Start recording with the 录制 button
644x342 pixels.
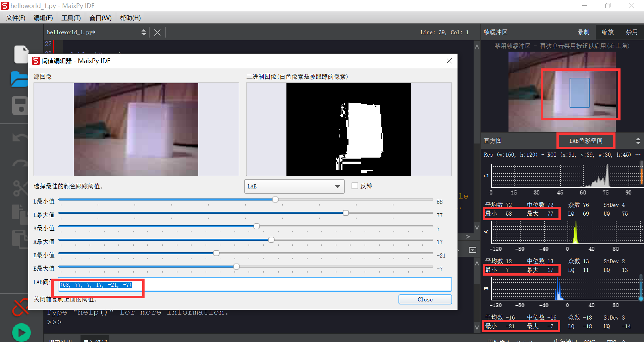click(x=583, y=32)
